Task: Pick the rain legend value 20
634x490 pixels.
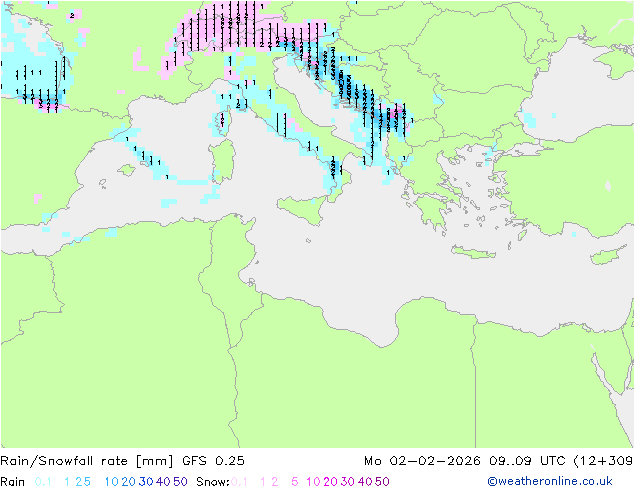Action: coord(129,482)
